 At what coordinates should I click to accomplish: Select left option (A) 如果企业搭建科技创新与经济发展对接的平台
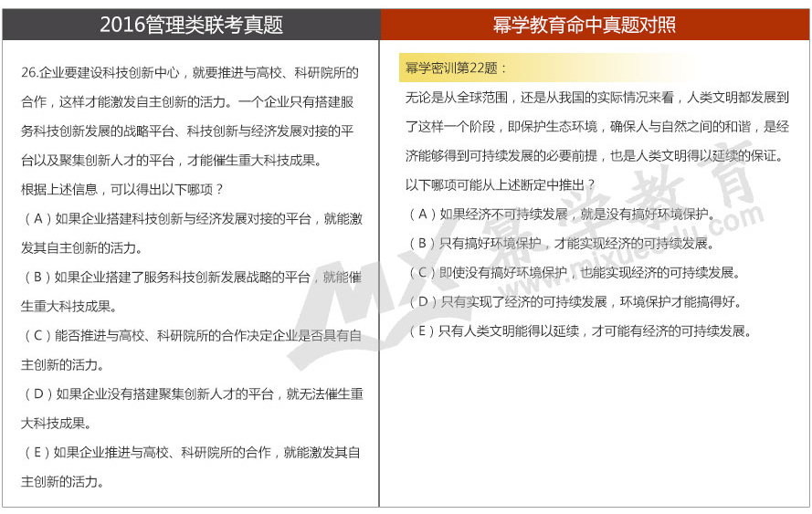tap(192, 234)
